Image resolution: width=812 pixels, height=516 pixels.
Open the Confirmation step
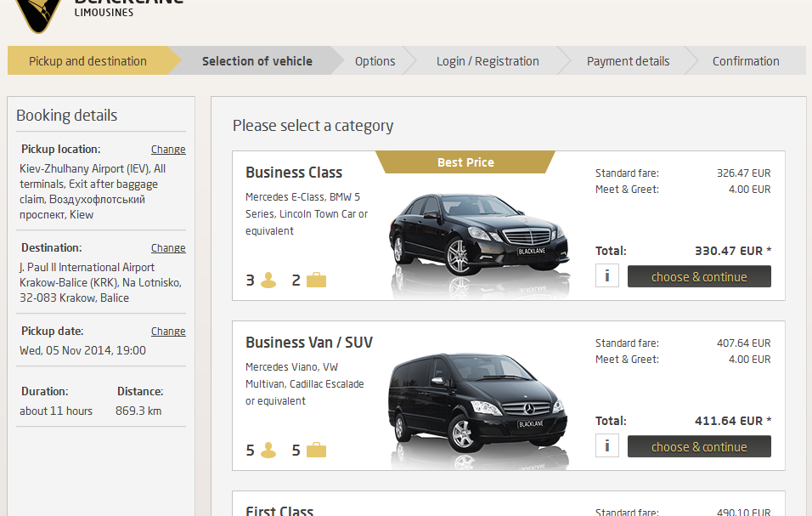coord(746,60)
